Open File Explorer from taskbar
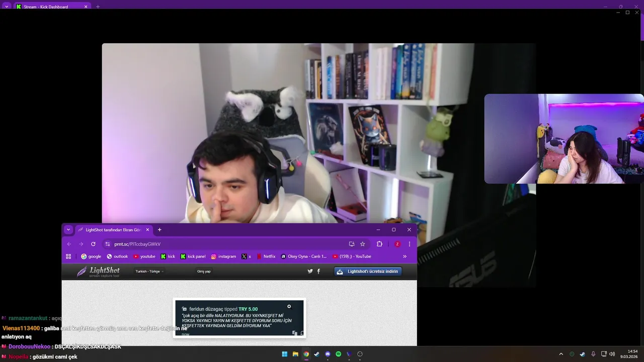This screenshot has width=644, height=362. (295, 354)
